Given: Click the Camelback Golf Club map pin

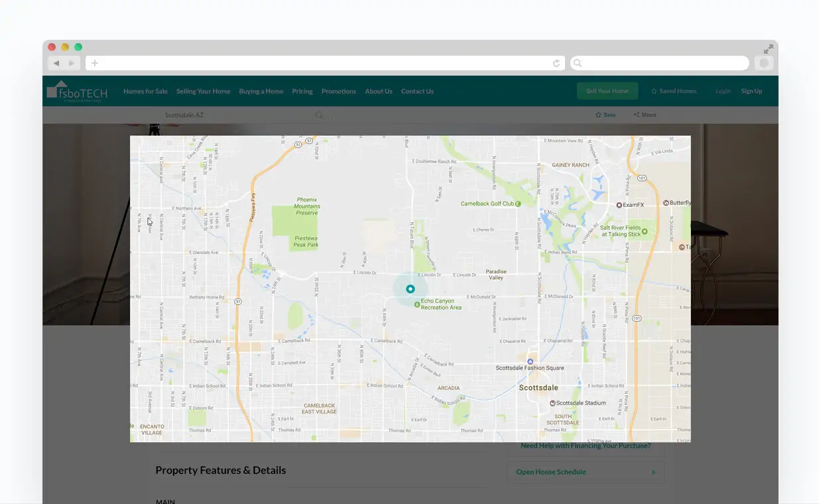Looking at the screenshot, I should click(518, 204).
